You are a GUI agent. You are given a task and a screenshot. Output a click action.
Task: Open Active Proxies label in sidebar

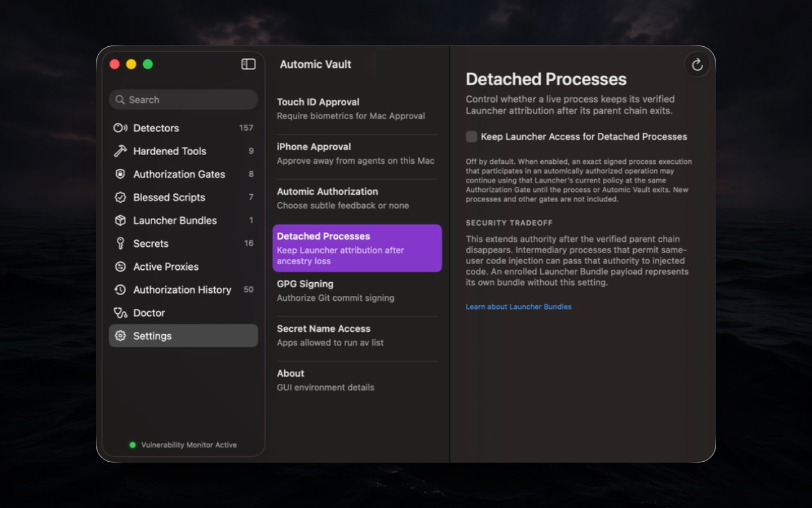tap(166, 267)
